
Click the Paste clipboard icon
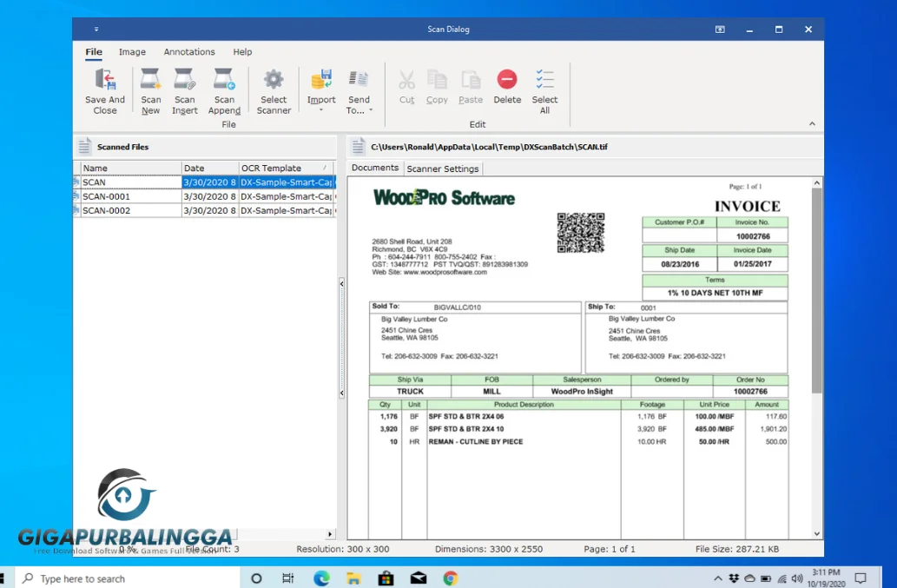(471, 80)
